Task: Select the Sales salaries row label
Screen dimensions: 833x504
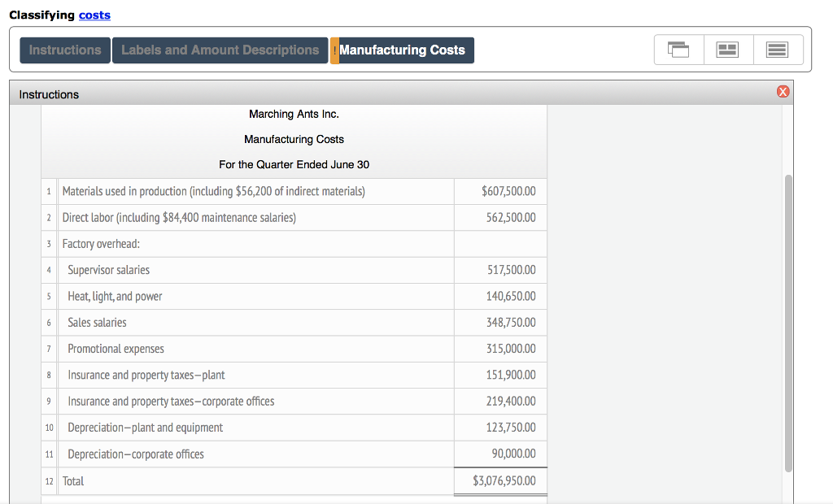Action: [97, 323]
